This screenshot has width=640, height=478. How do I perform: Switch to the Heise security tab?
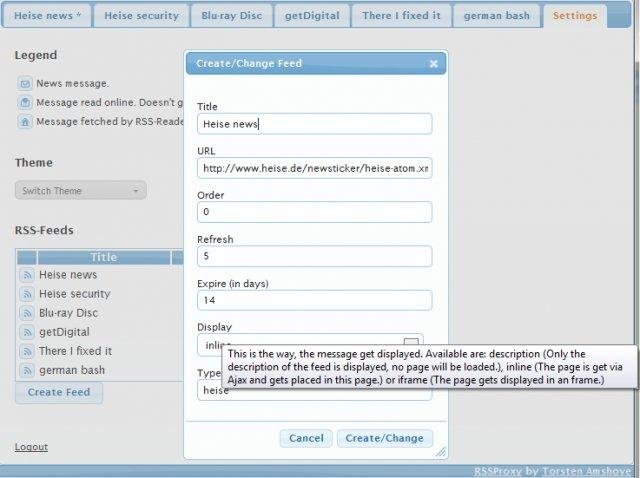pyautogui.click(x=141, y=16)
